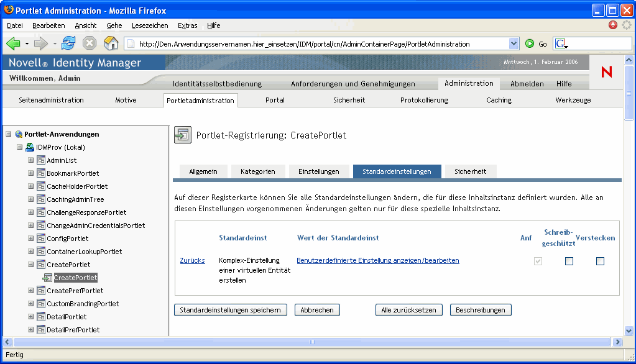Switch to the Einstellungen tab
Viewport: 636px width, 364px height.
[x=318, y=171]
